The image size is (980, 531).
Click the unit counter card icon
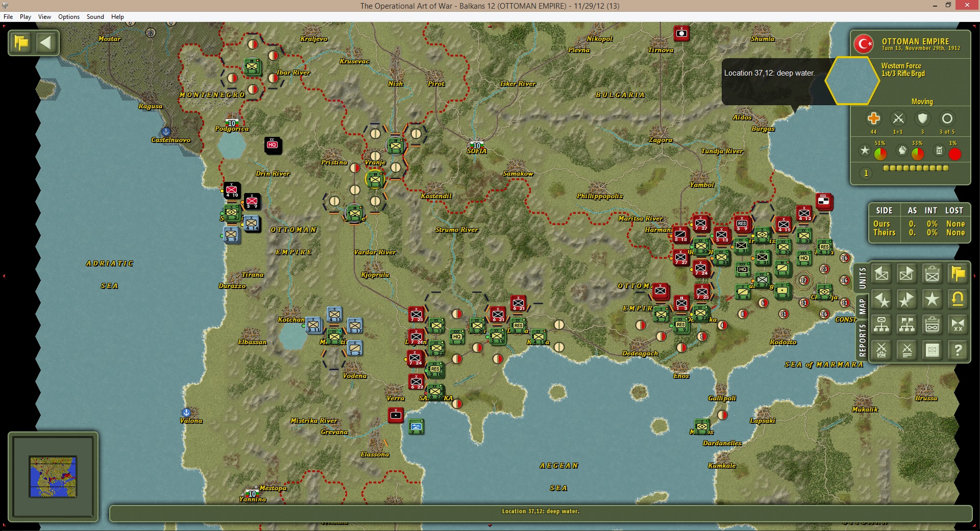[x=933, y=350]
